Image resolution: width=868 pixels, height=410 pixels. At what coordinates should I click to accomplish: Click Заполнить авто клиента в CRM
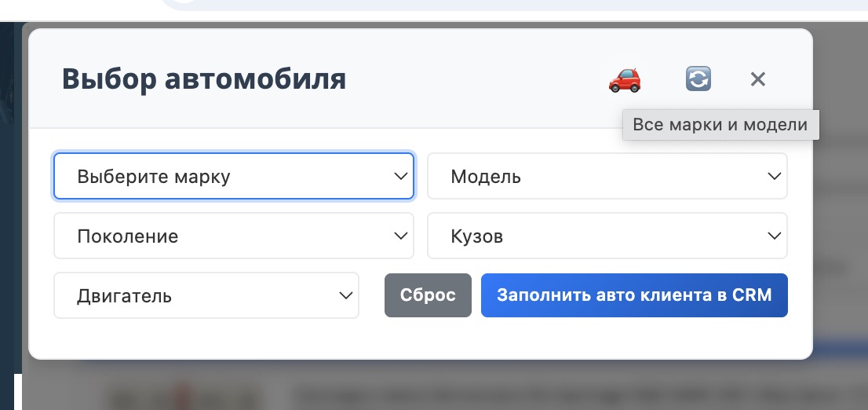tap(634, 295)
